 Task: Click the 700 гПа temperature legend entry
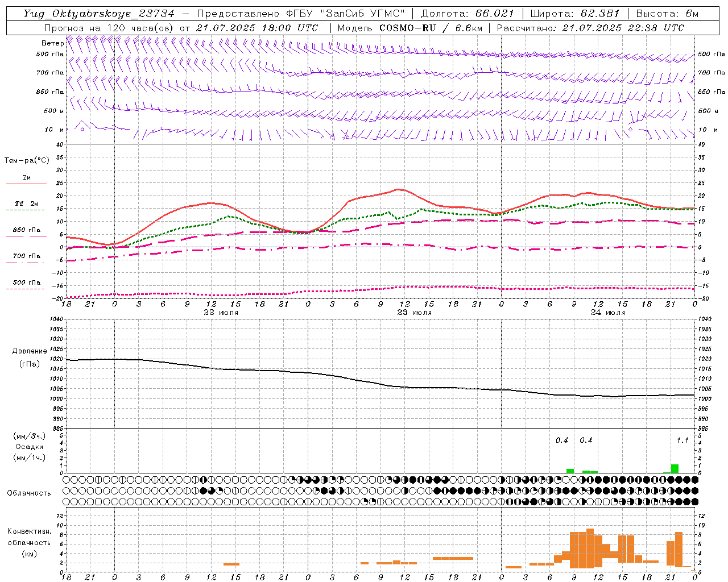click(27, 256)
